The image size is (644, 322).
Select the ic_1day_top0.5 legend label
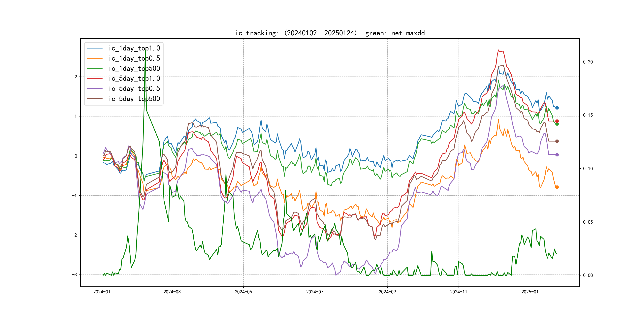pyautogui.click(x=134, y=58)
